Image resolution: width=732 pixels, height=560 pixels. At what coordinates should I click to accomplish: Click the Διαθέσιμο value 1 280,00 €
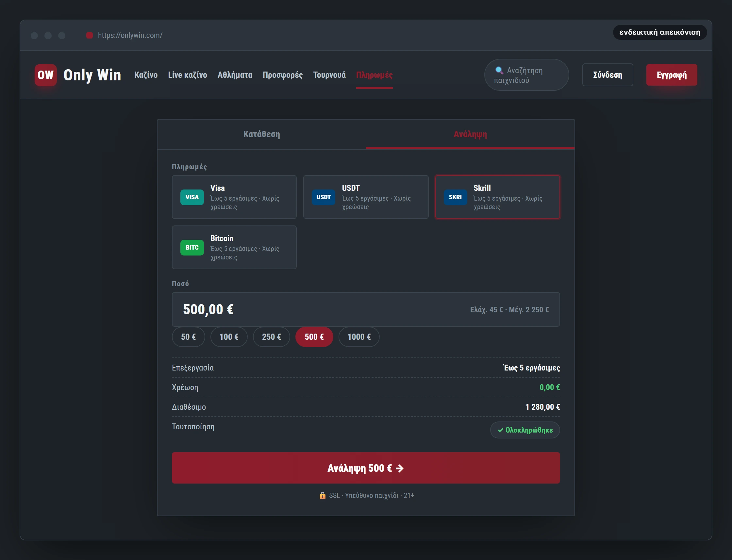coord(543,407)
